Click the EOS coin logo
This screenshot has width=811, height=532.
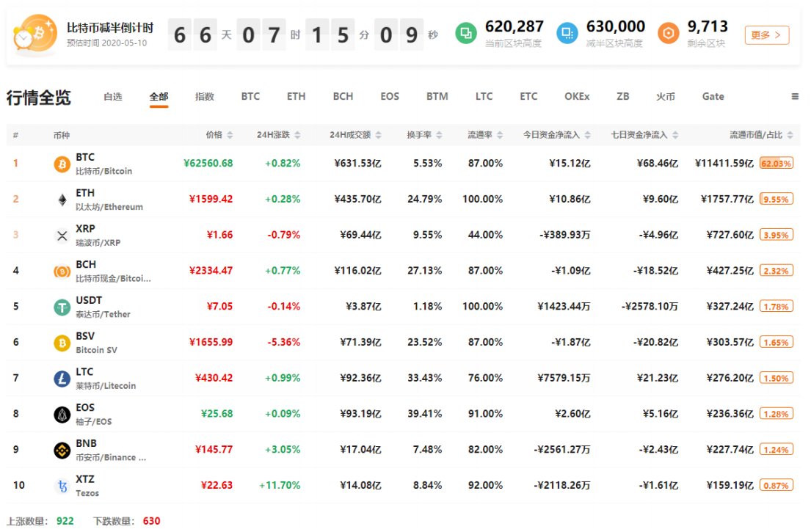pos(62,415)
